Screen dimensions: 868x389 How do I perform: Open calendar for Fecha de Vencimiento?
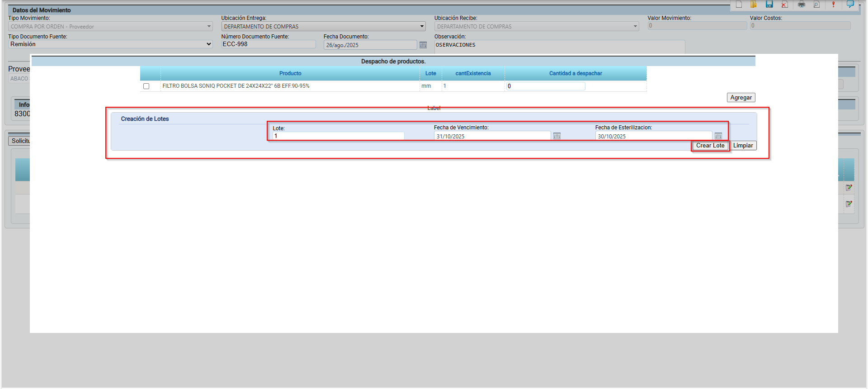click(557, 136)
